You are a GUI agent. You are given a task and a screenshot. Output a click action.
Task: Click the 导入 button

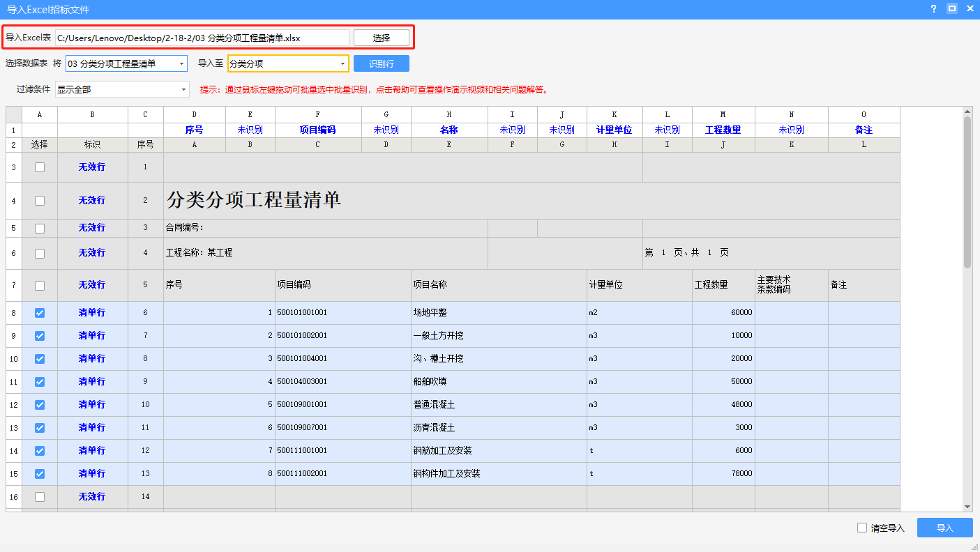(x=944, y=528)
